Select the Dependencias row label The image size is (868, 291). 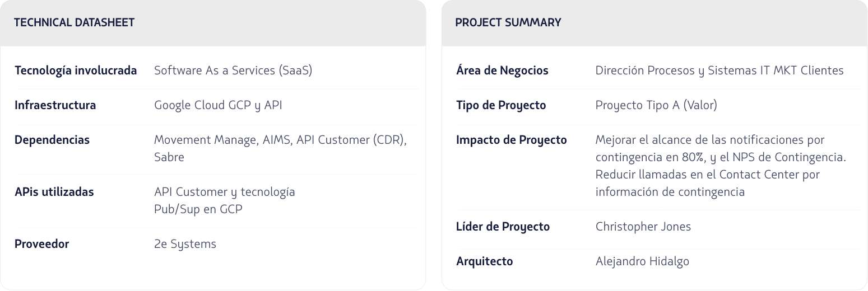tap(52, 140)
